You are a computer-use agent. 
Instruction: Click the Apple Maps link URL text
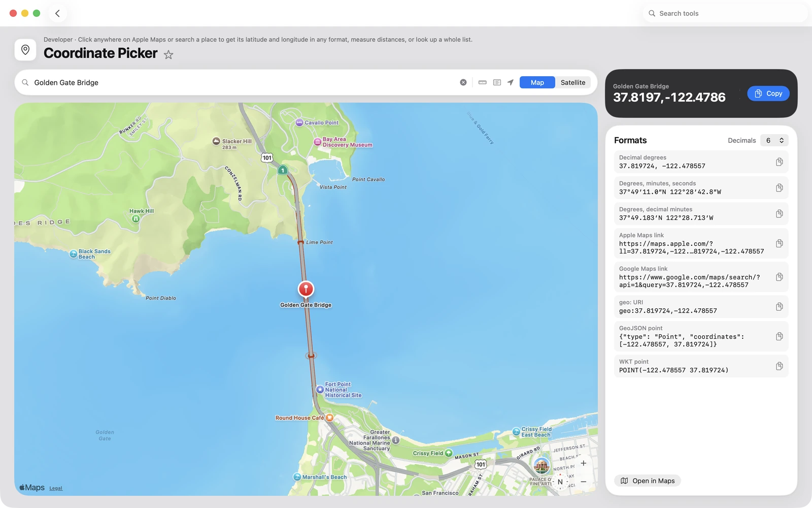coord(691,247)
